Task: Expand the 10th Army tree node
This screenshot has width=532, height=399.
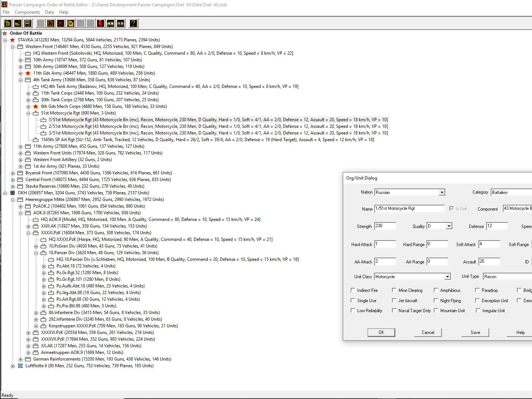Action: point(21,60)
